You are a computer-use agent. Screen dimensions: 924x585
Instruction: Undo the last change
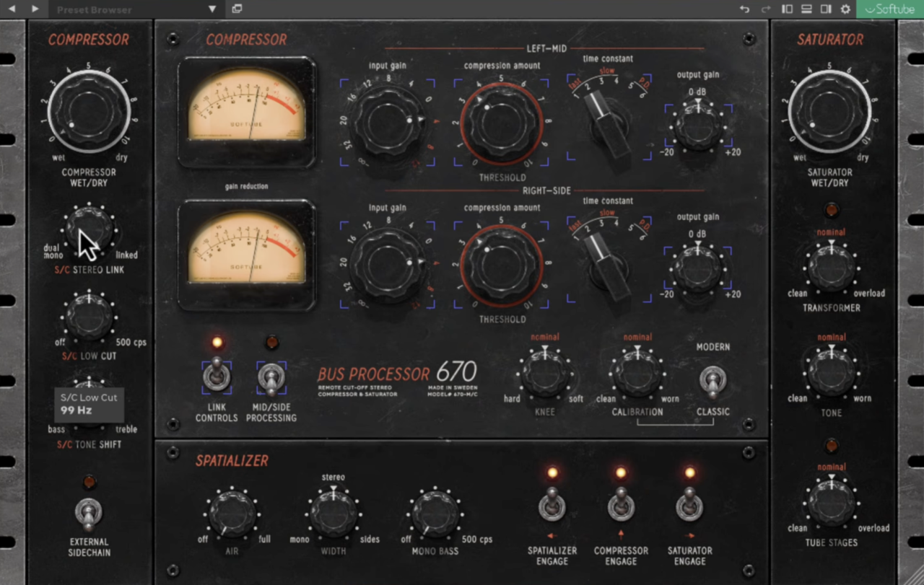(745, 9)
